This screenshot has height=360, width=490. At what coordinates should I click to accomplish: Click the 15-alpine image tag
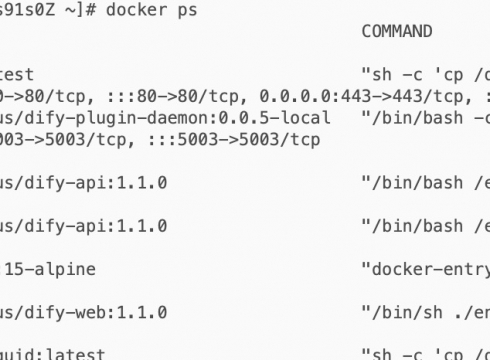pos(49,269)
